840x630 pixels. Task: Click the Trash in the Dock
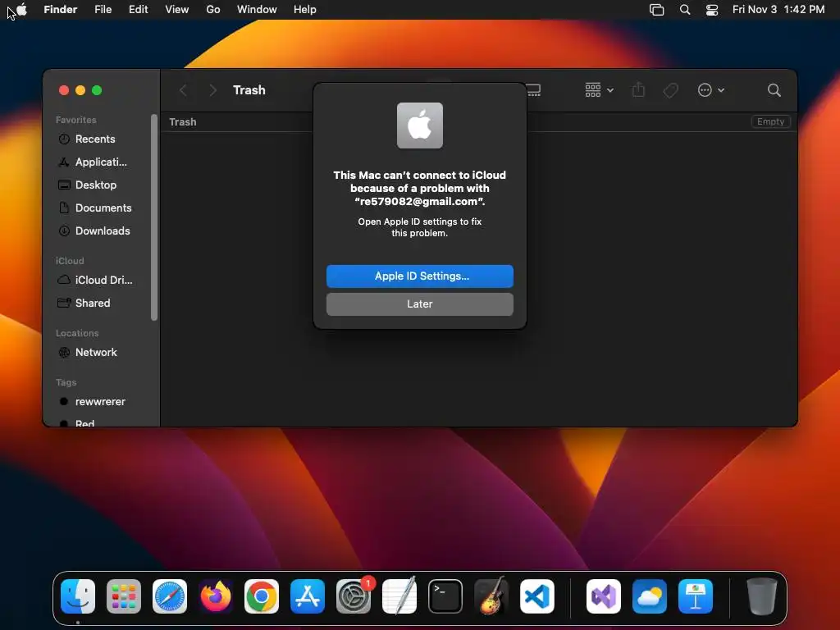[762, 596]
